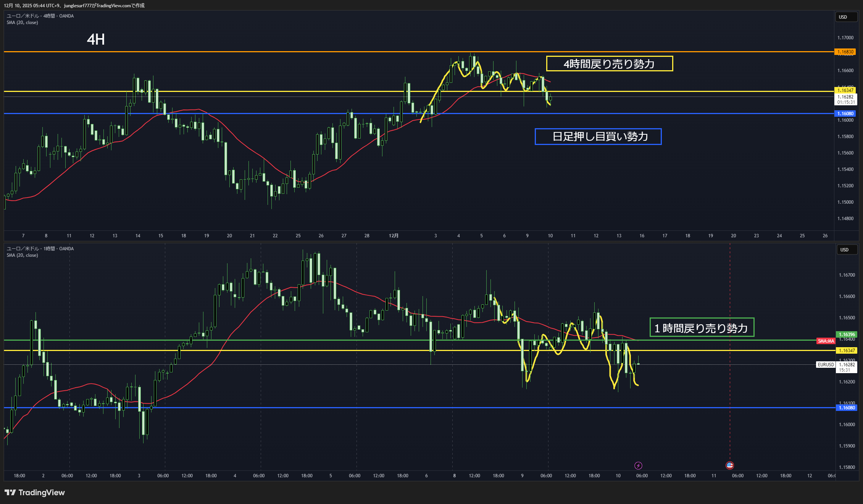Click the orange 1.16830 price tag
The height and width of the screenshot is (504, 863).
845,52
